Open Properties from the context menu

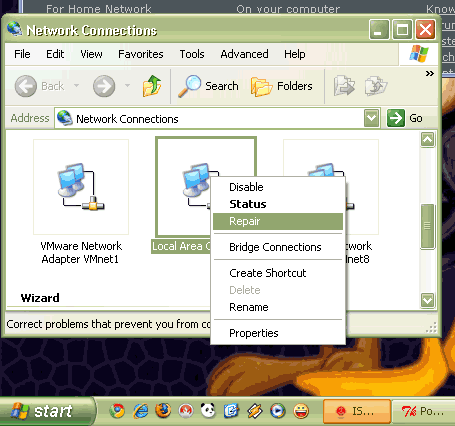tap(278, 333)
